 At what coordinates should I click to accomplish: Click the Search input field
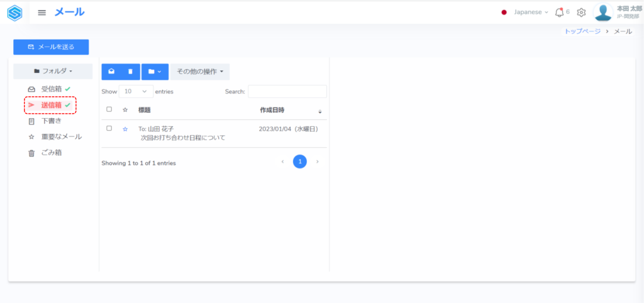tap(287, 92)
